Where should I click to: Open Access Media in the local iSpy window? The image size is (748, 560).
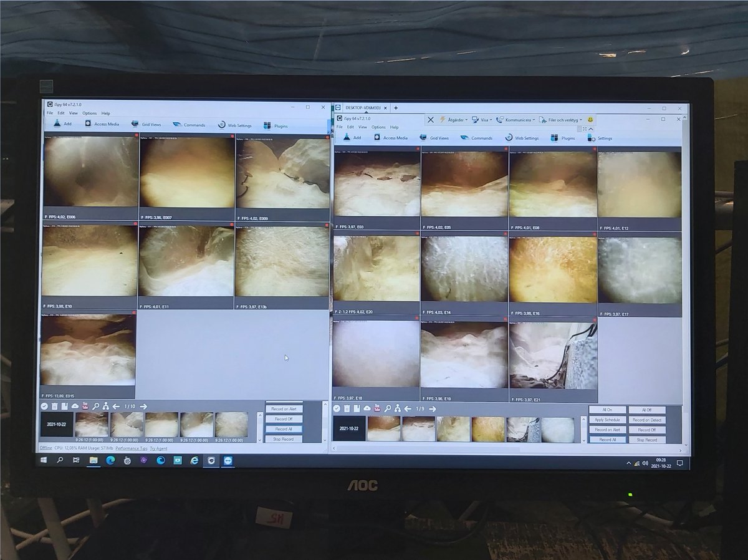tap(101, 124)
